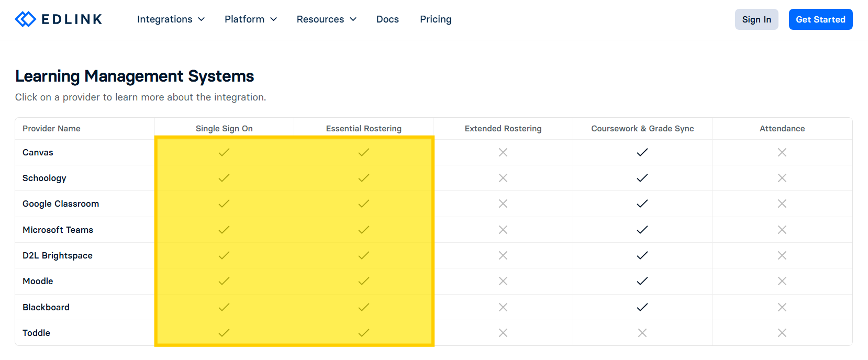
Task: Click Blackboard Essential Rostering checkmark
Action: click(x=364, y=307)
